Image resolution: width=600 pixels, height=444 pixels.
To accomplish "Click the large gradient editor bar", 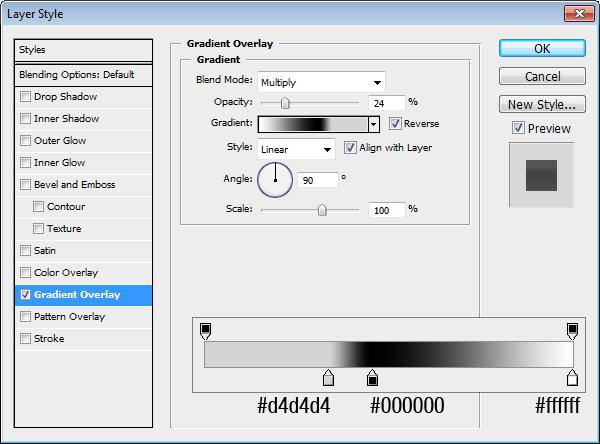I will 389,355.
